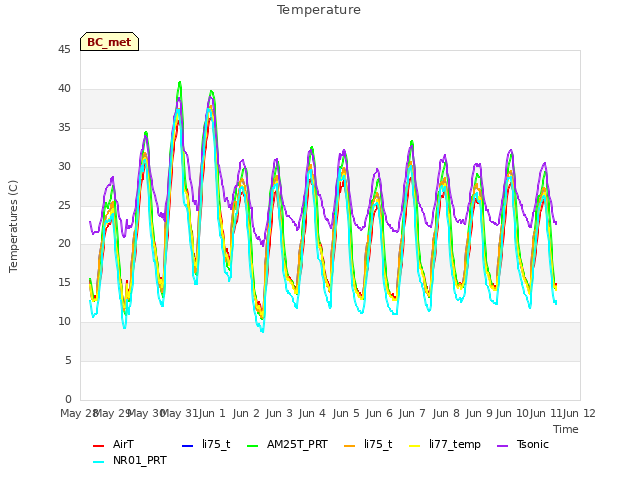Click the 10 y-axis tick label
The width and height of the screenshot is (640, 480).
pos(64,322)
